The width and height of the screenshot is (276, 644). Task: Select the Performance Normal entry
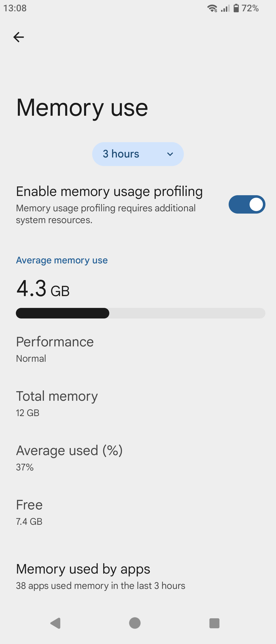click(138, 349)
